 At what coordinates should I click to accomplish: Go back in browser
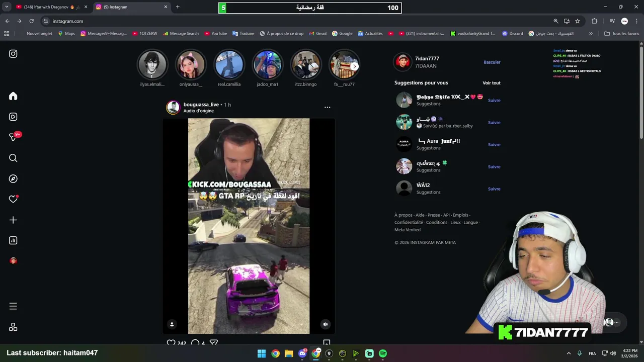point(7,21)
